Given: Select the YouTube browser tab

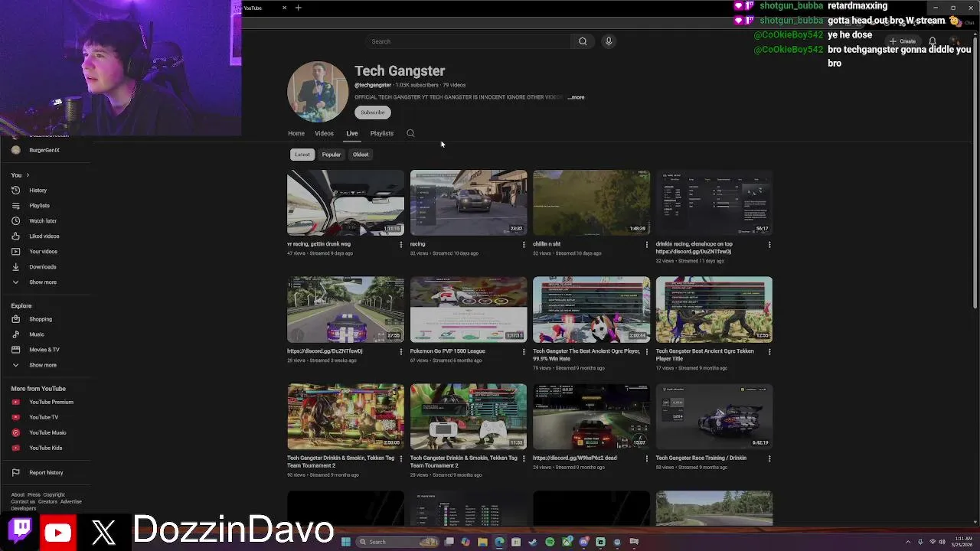Looking at the screenshot, I should click(x=261, y=8).
